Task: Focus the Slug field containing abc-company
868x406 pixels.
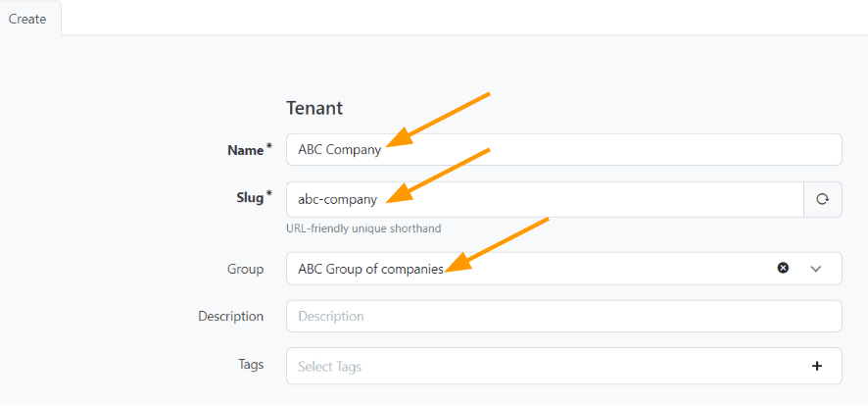Action: [545, 199]
